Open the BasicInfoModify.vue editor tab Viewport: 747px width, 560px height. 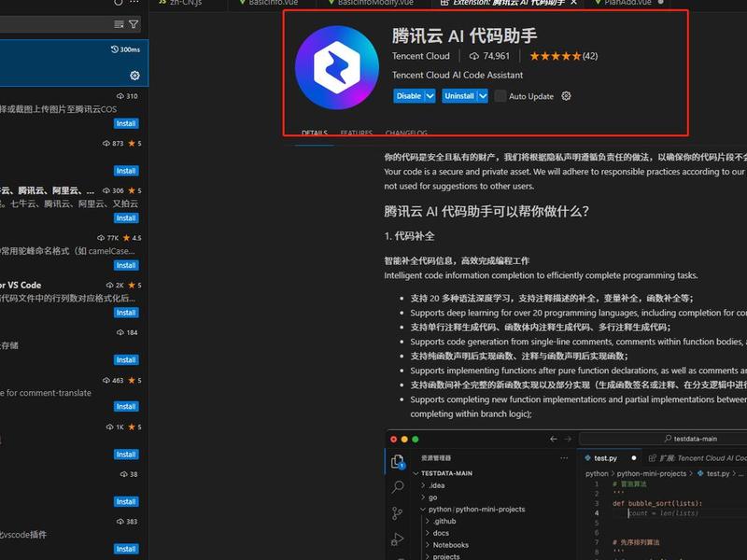[375, 3]
